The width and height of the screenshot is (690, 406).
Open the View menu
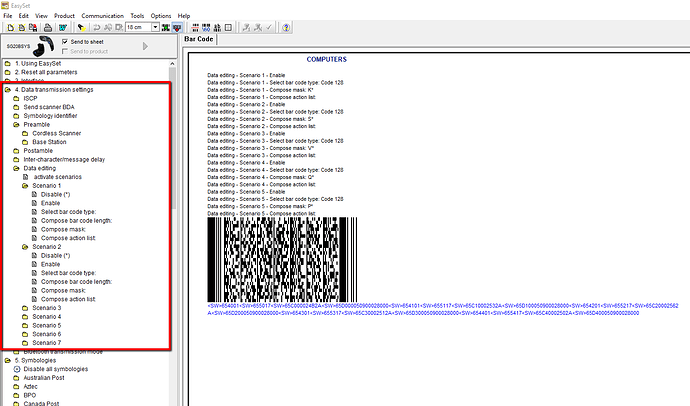click(x=41, y=16)
